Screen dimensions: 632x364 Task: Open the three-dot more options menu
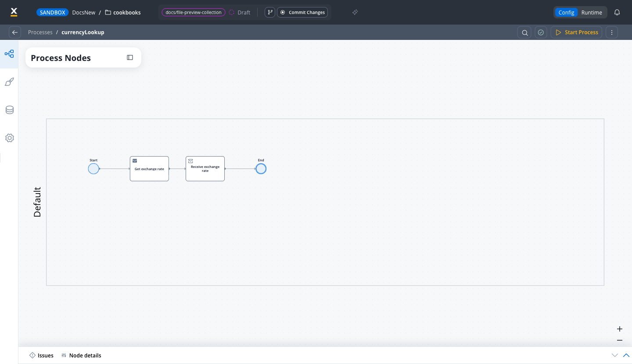coord(612,32)
